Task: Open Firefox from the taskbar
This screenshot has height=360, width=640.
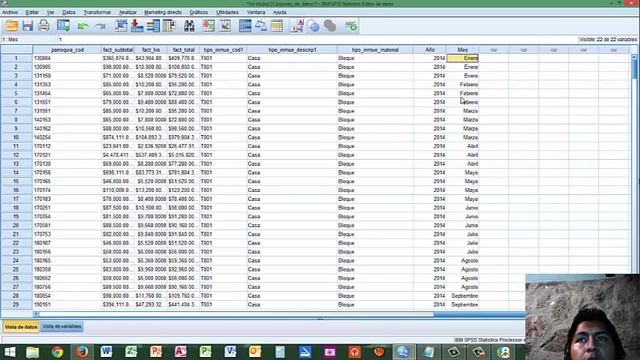Action: click(82, 352)
